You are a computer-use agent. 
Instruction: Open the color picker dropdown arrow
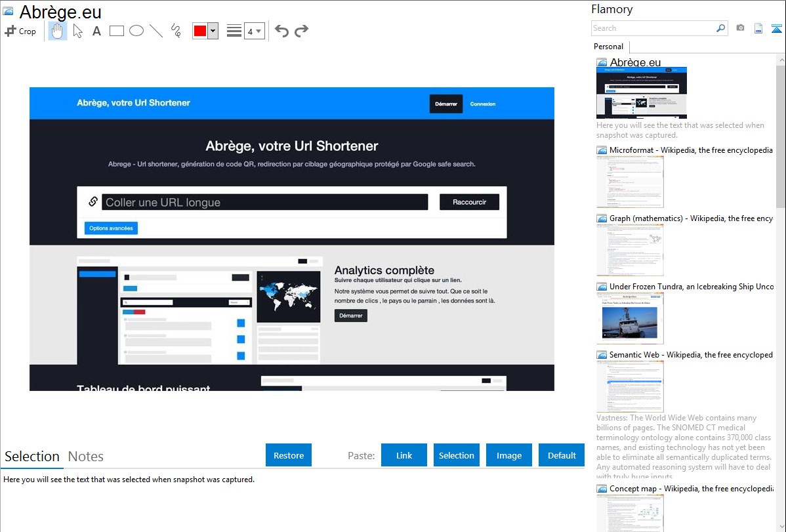tap(213, 31)
